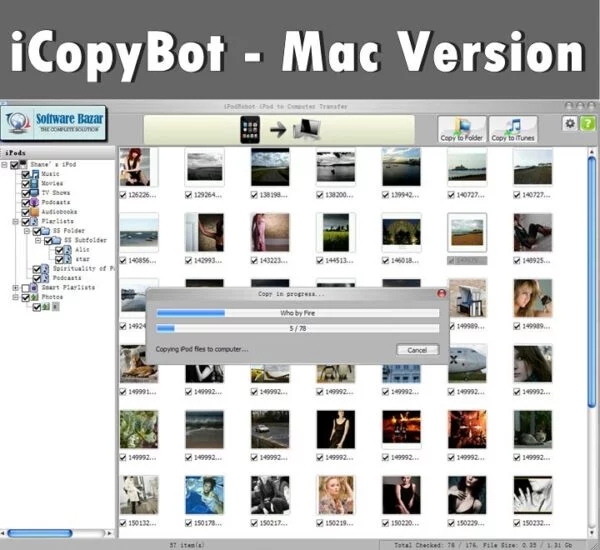Viewport: 600px width, 550px height.
Task: Select the Playlists node icon
Action: pyautogui.click(x=34, y=221)
